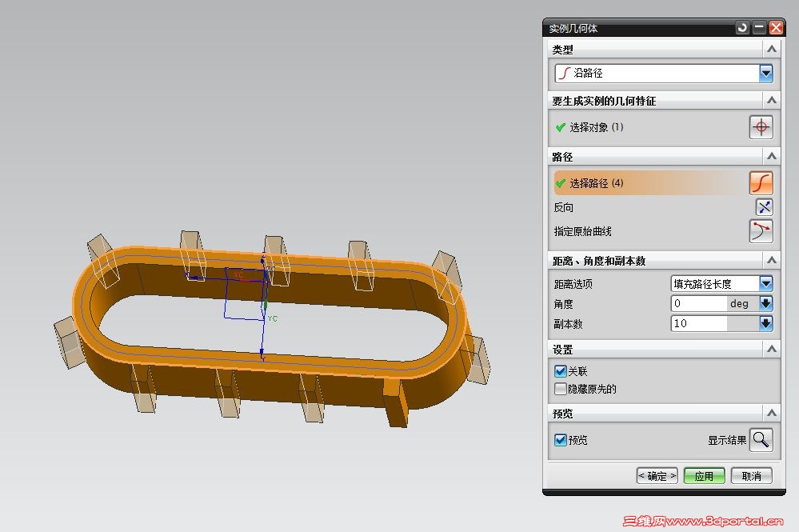Click the 应用 (Apply) button
The height and width of the screenshot is (532, 799).
[x=704, y=476]
